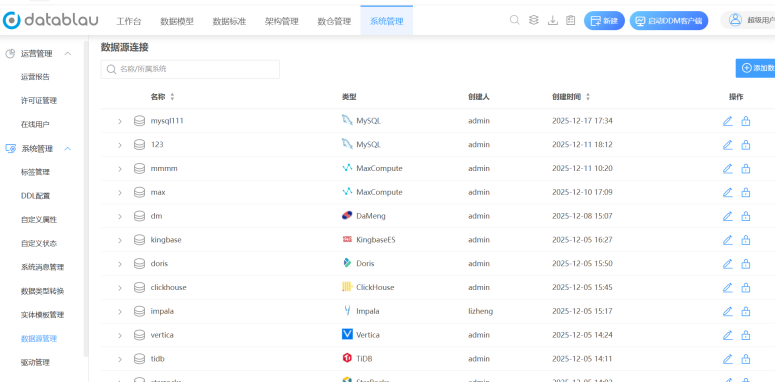Edit the impala data source
This screenshot has width=775, height=382.
click(728, 311)
